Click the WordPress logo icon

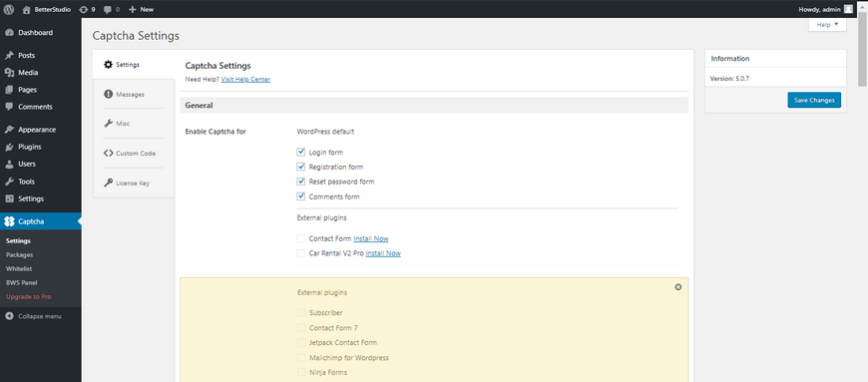pos(9,9)
